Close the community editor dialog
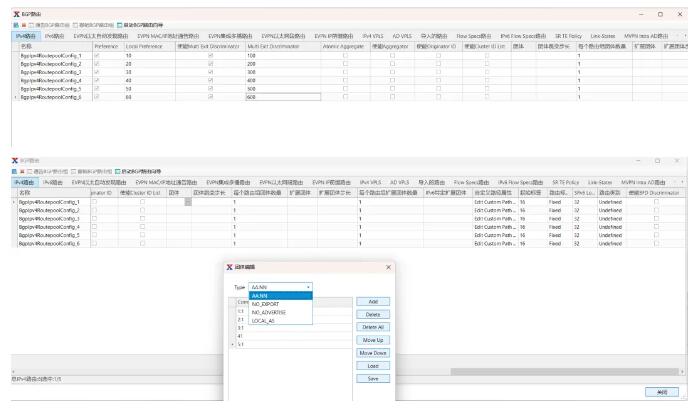Viewport: 697px width, 408px height. [x=388, y=269]
